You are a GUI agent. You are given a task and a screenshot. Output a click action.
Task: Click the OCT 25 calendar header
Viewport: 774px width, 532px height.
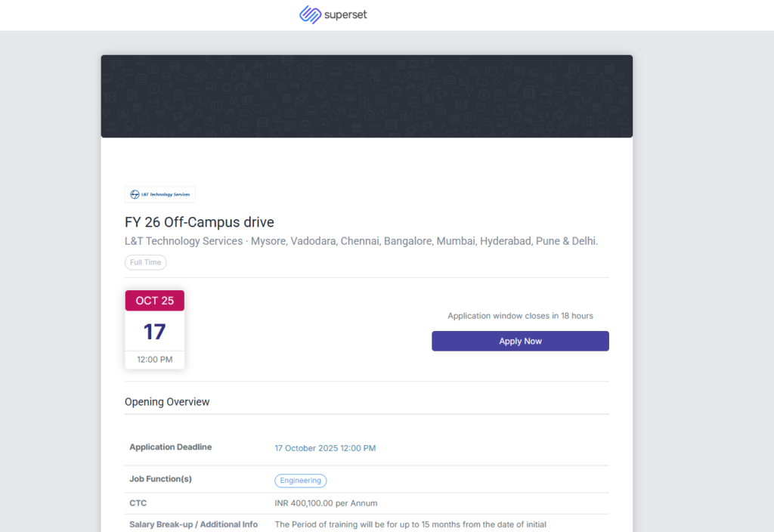click(155, 301)
